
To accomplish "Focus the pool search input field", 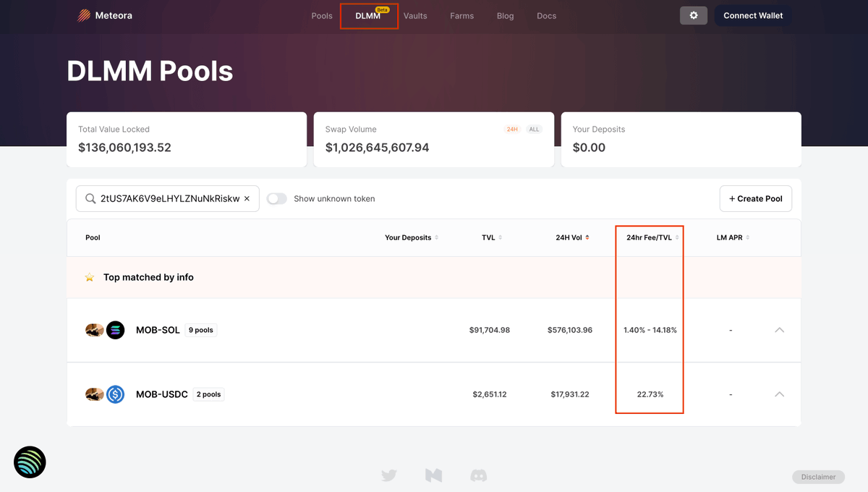I will pyautogui.click(x=168, y=198).
